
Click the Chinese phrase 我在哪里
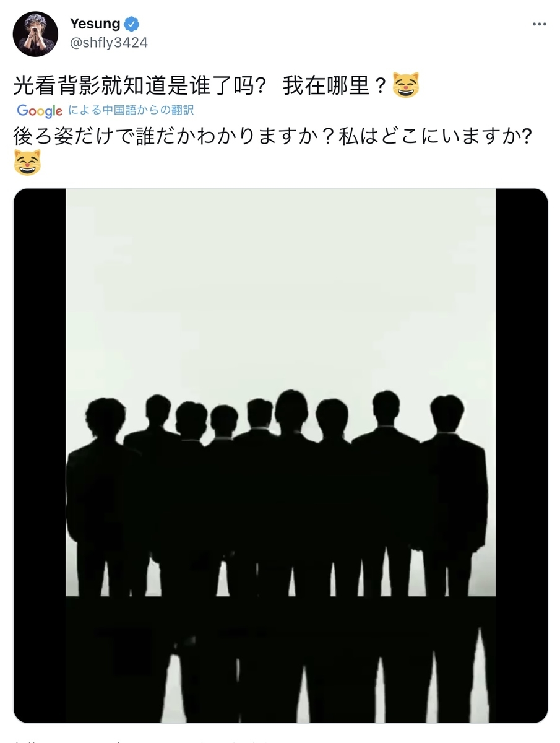pos(326,85)
